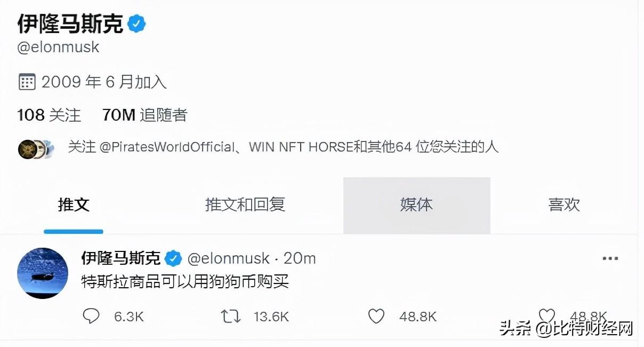Viewport: 644px width, 347px height.
Task: Click the calendar icon next to join date
Action: [27, 82]
